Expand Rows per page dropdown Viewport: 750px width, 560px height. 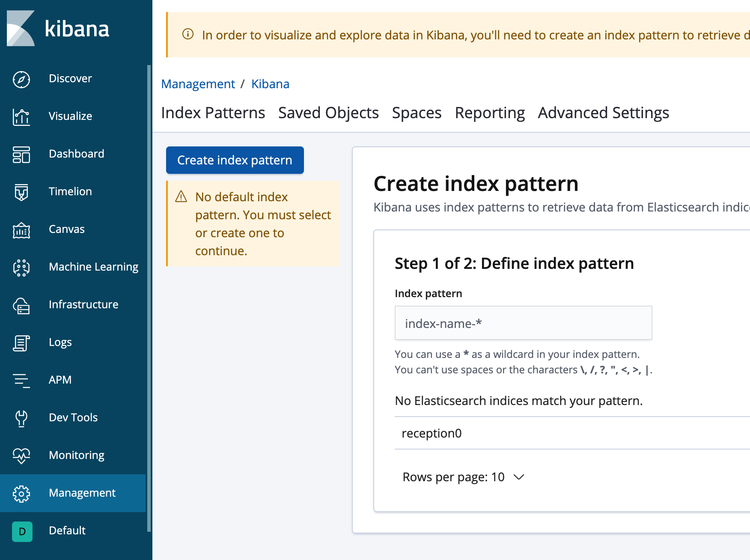coord(463,477)
